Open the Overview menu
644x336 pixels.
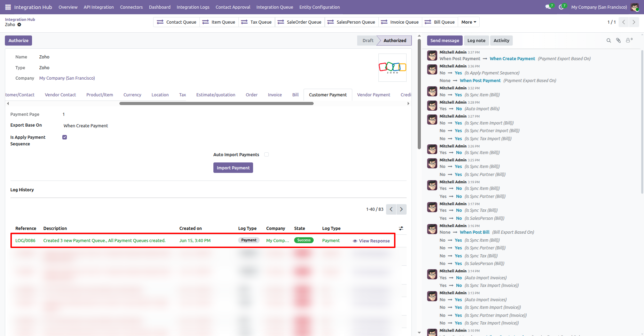click(68, 7)
